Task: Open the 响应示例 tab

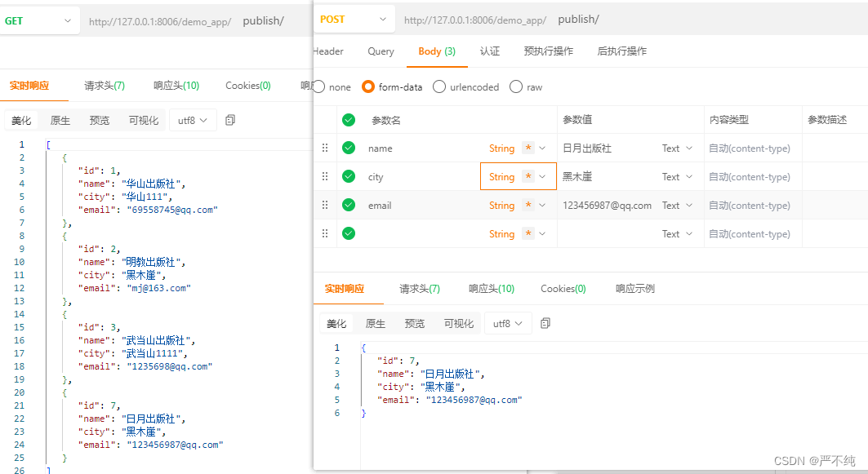Action: (635, 288)
